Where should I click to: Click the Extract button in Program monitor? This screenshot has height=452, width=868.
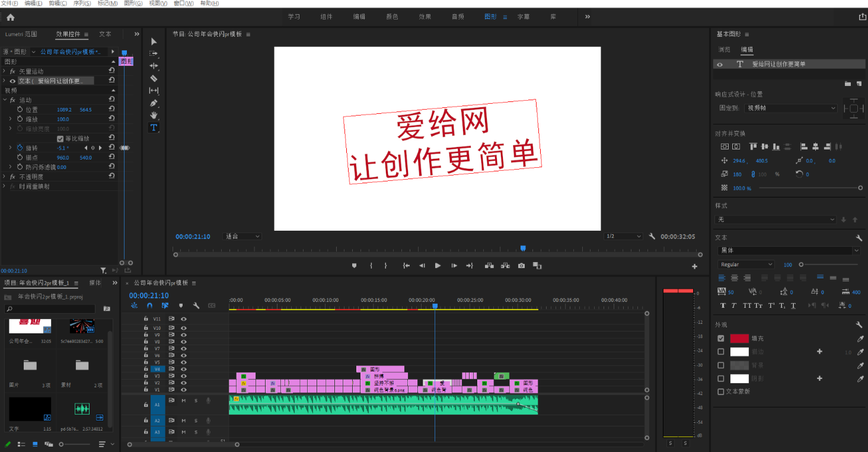tap(505, 266)
